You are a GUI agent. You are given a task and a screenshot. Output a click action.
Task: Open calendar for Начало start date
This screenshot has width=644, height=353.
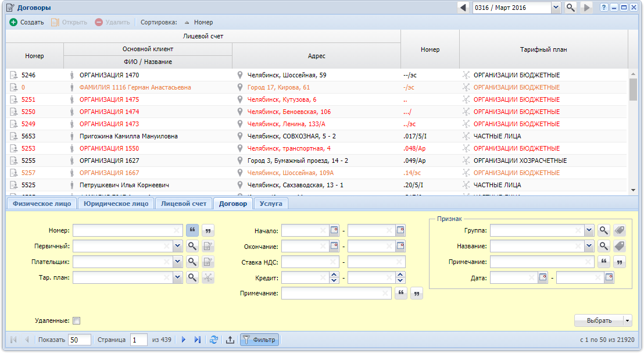click(334, 230)
